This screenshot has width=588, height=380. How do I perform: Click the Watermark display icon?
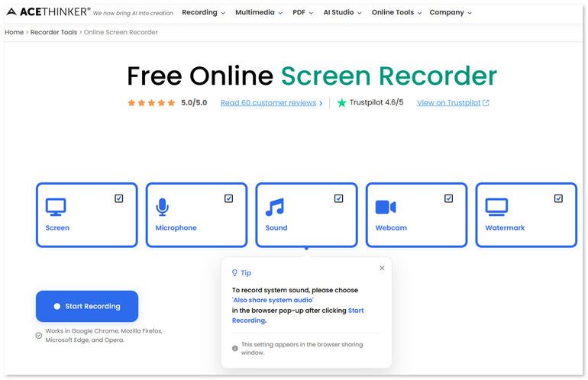pos(496,208)
